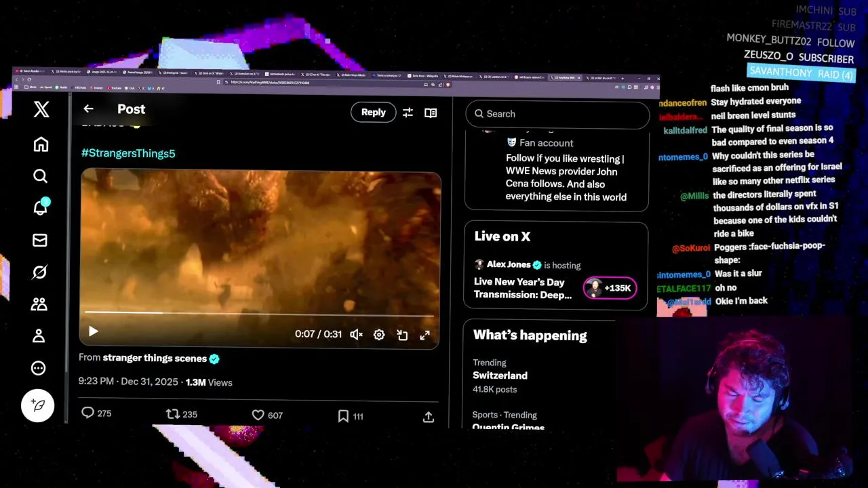Screen dimensions: 868x488
Task: Click the Live on X heading
Action: point(502,237)
